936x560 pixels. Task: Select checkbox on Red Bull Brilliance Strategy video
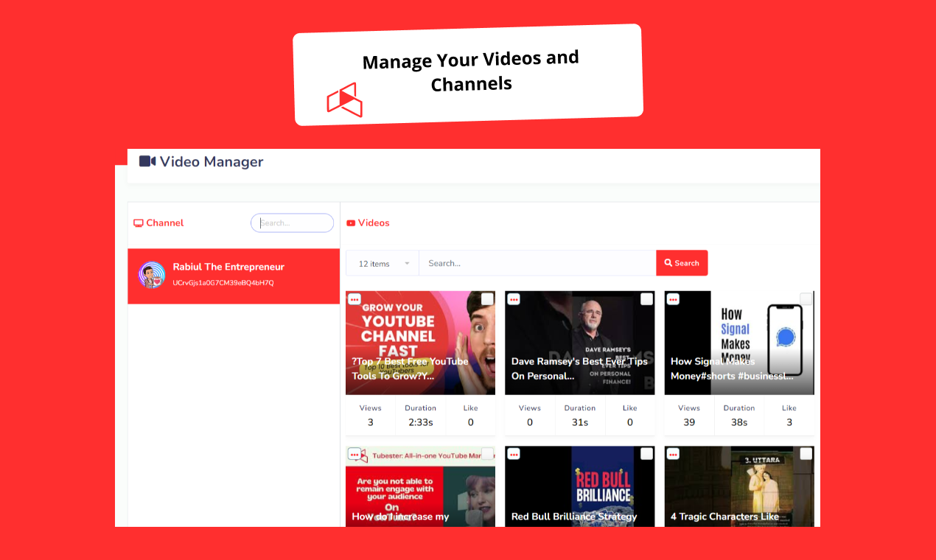coord(646,454)
